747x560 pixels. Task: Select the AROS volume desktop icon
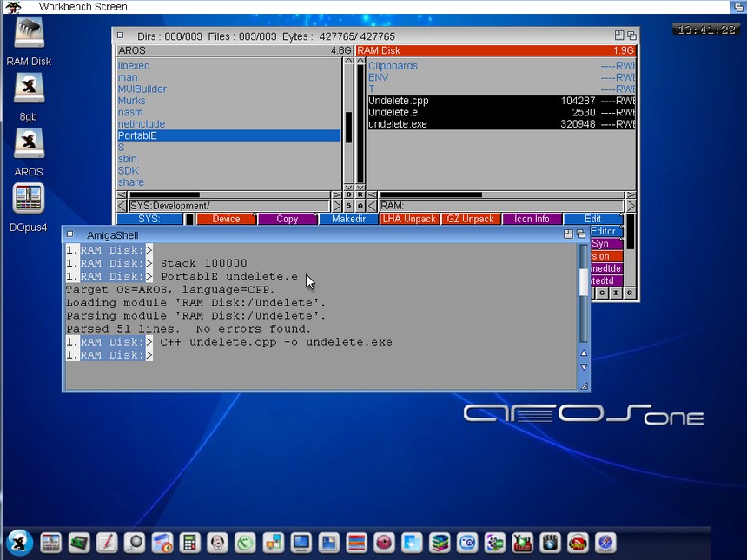29,144
